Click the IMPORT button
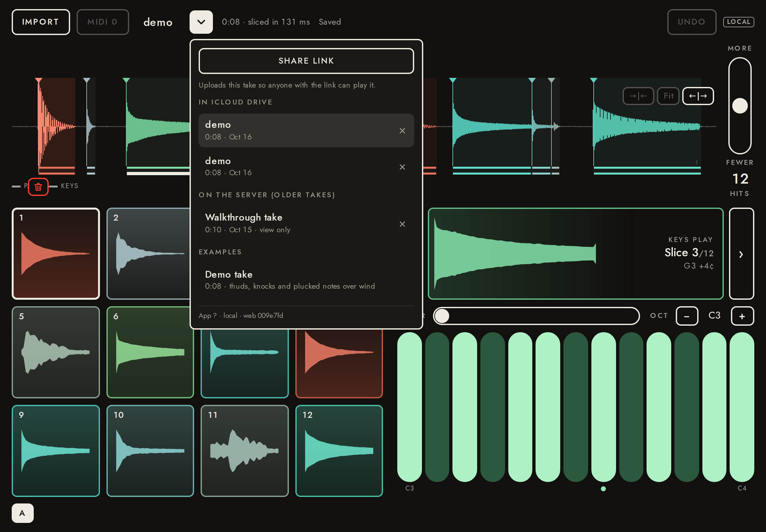 tap(41, 22)
